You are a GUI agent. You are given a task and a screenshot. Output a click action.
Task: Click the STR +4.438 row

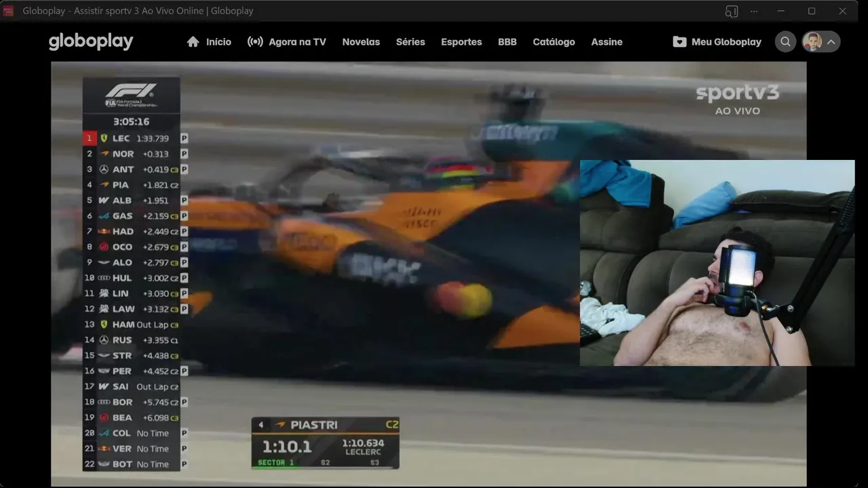[132, 356]
